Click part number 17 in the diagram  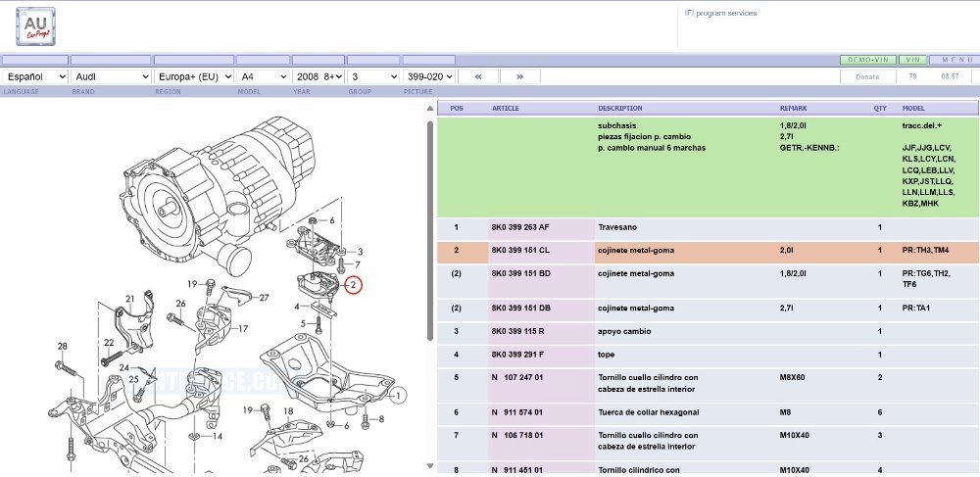click(x=243, y=328)
